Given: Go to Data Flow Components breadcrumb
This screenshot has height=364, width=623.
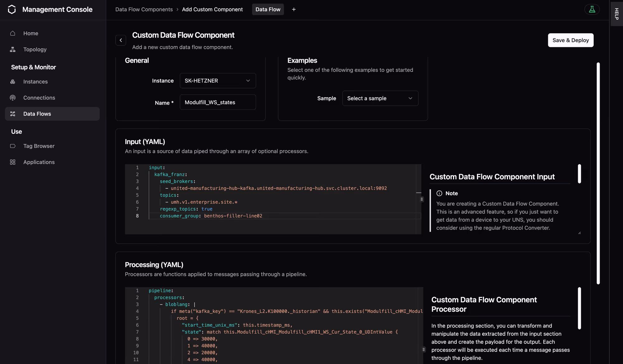Looking at the screenshot, I should tap(144, 9).
